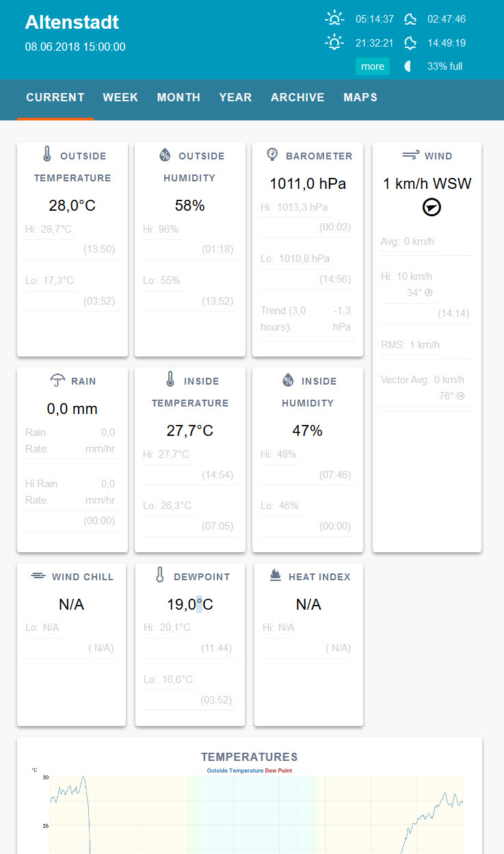The height and width of the screenshot is (854, 504).
Task: Click the thermometer icon in Dewpoint card
Action: coord(160,575)
